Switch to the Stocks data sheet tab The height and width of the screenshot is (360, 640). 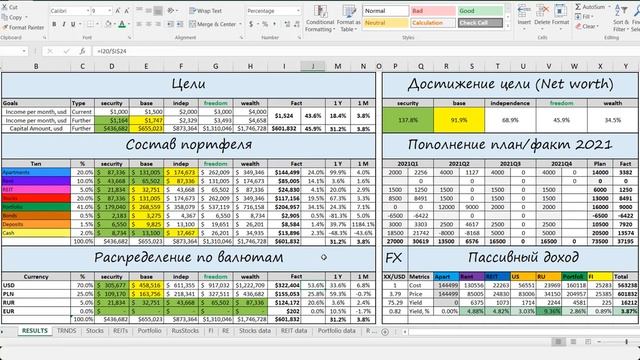pos(255,331)
